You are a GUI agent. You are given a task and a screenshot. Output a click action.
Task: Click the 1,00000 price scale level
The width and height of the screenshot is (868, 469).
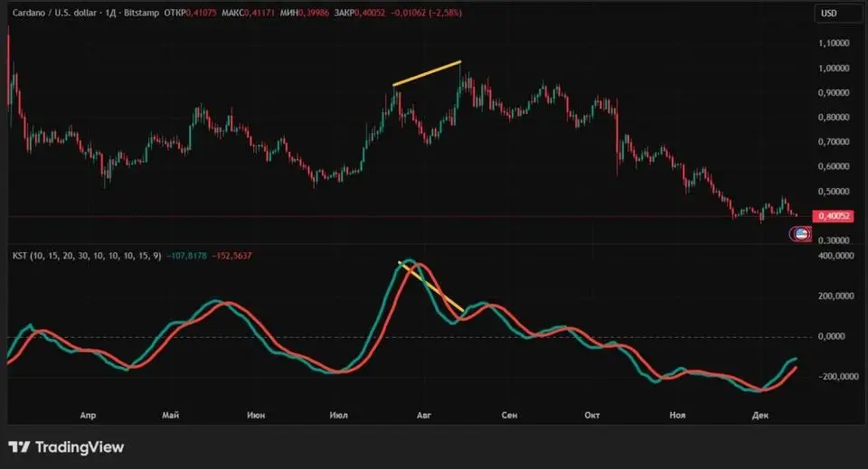(833, 69)
